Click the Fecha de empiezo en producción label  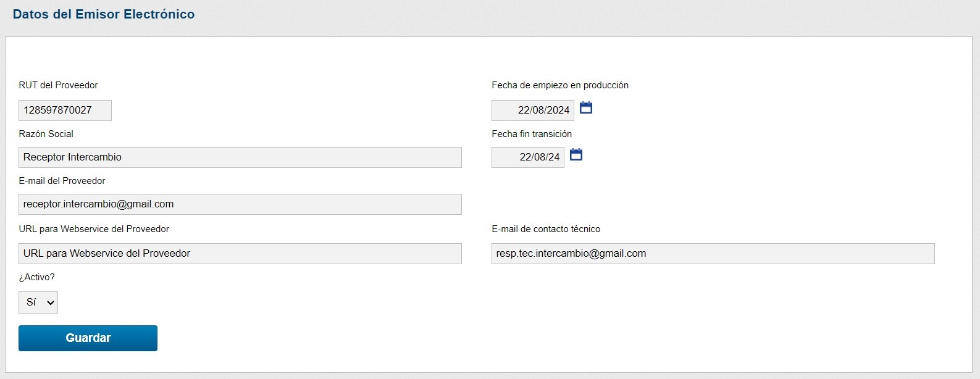click(x=559, y=85)
